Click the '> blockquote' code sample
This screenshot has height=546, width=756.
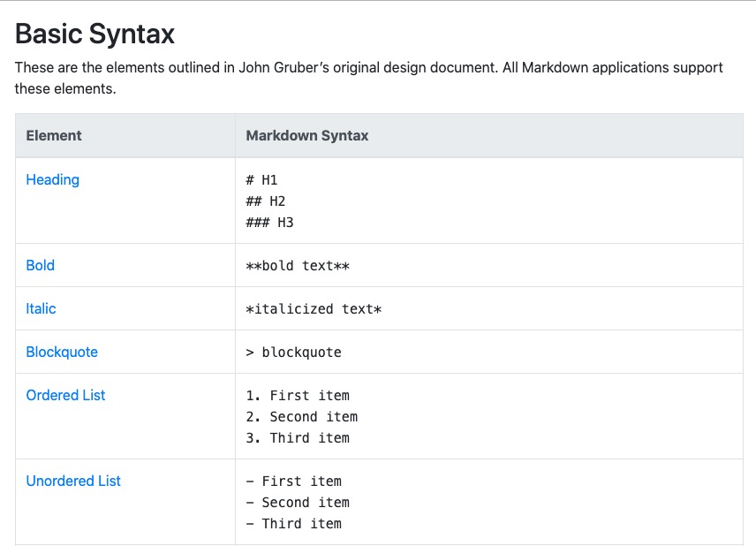[x=293, y=353]
